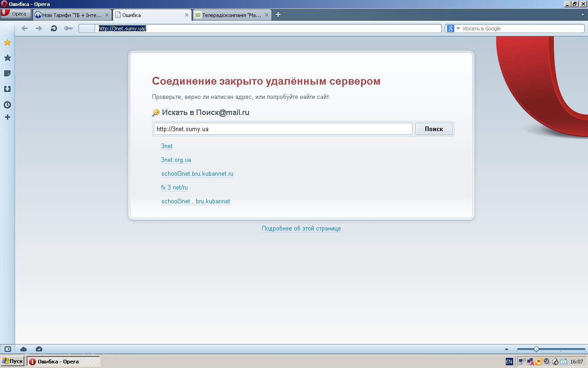Switch to the Нові Тарифи tab
The width and height of the screenshot is (588, 368).
(x=69, y=15)
